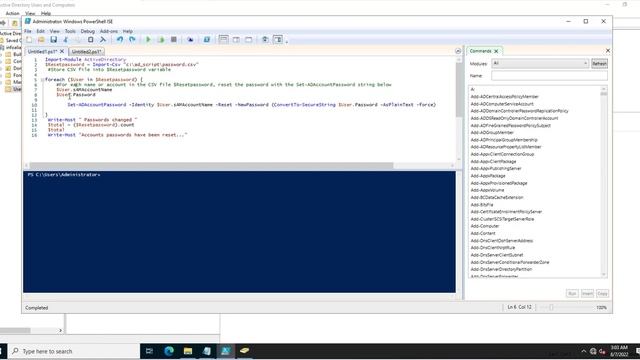Viewport: 640px width, 360px height.
Task: Open Microsoft Edge from the taskbar
Action: (169, 351)
